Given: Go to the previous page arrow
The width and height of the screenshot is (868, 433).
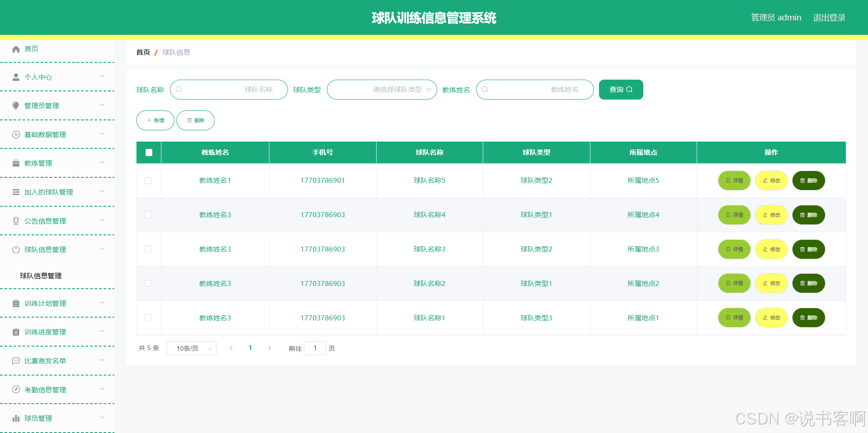Looking at the screenshot, I should (x=231, y=348).
